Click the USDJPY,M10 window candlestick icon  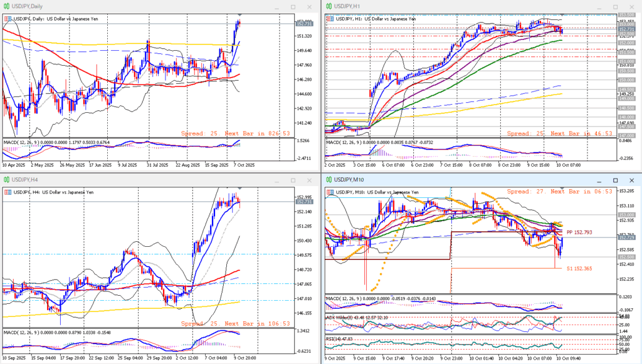[x=328, y=180]
